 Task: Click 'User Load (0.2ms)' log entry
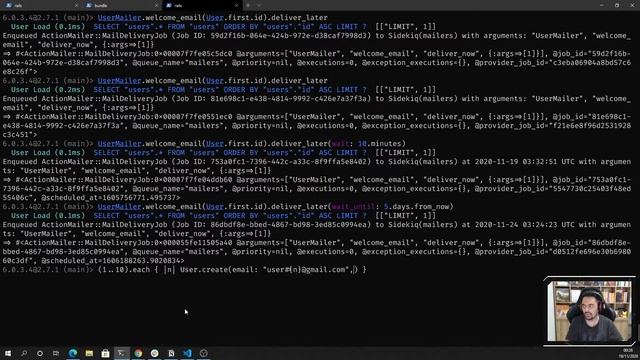[48, 90]
